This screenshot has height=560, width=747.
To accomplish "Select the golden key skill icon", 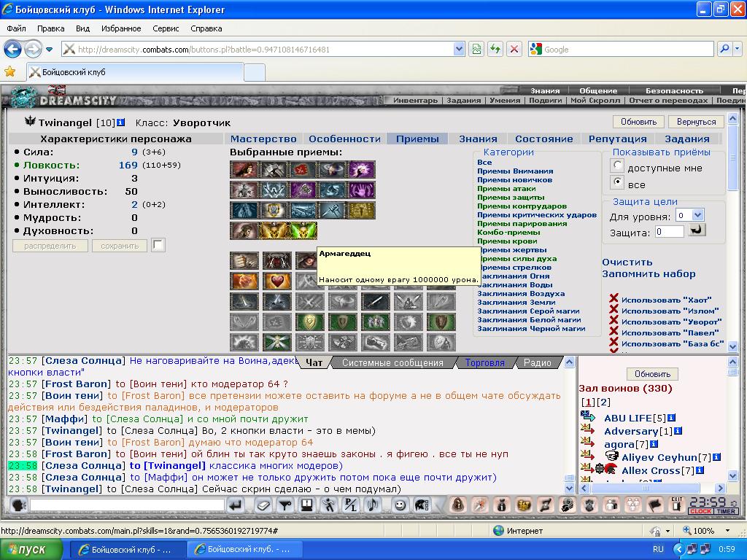I will (x=362, y=211).
